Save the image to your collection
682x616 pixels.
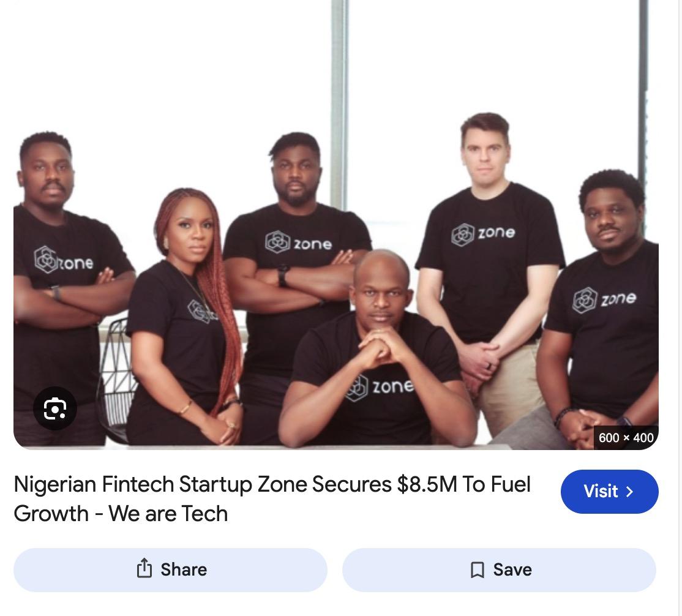500,569
